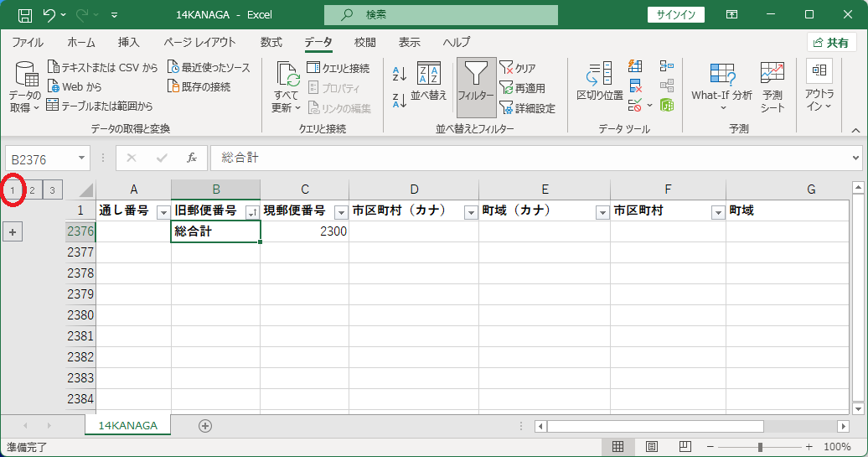The width and height of the screenshot is (868, 457).
Task: Click the Undo arrow icon
Action: pyautogui.click(x=49, y=15)
